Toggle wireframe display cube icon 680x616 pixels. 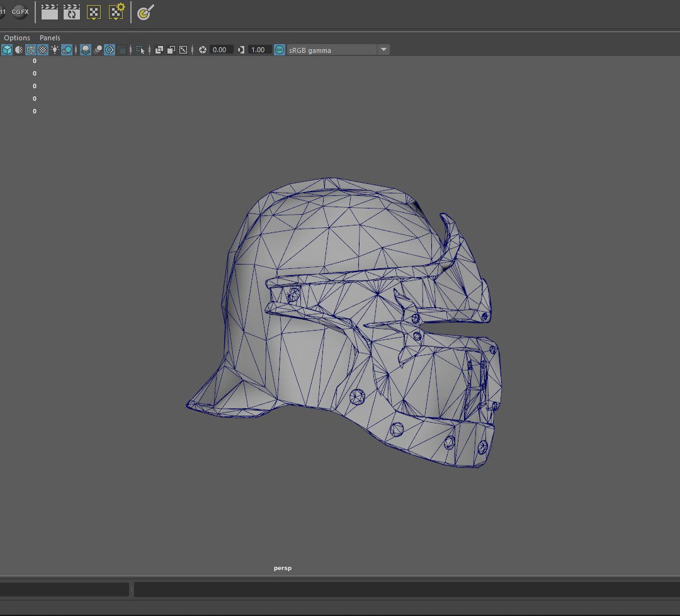[7, 50]
